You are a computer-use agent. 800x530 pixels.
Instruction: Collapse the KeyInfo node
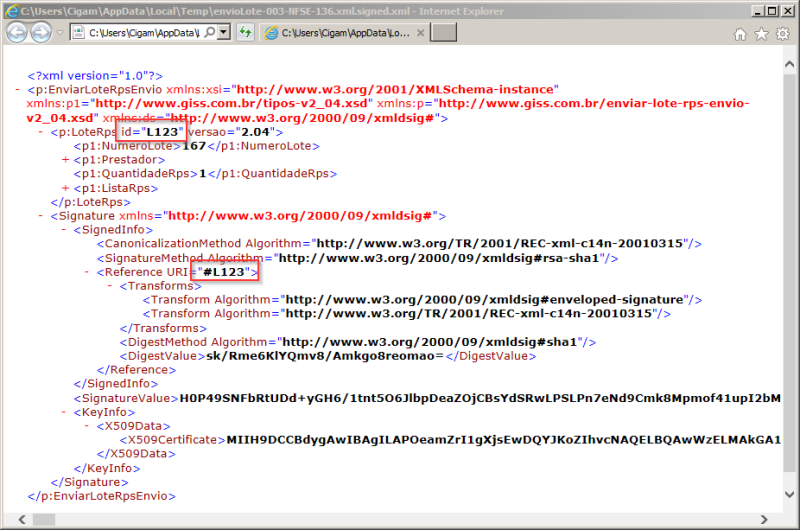(64, 412)
